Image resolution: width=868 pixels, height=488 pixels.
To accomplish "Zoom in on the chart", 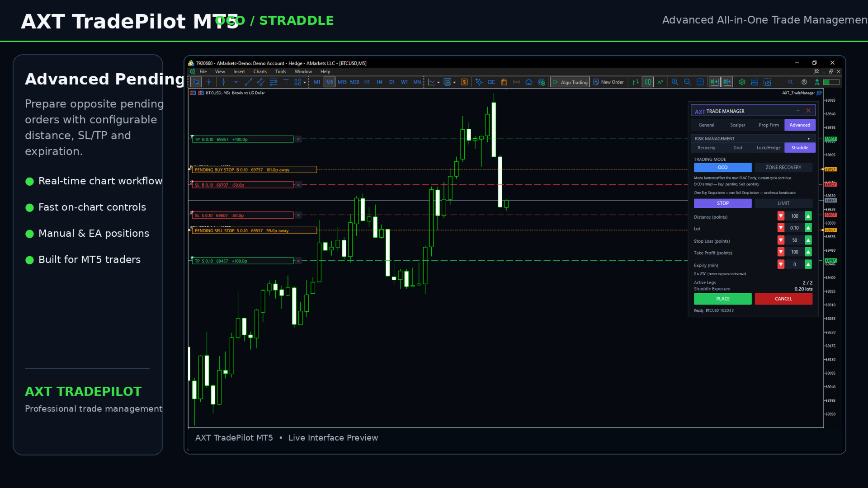I will coord(675,82).
